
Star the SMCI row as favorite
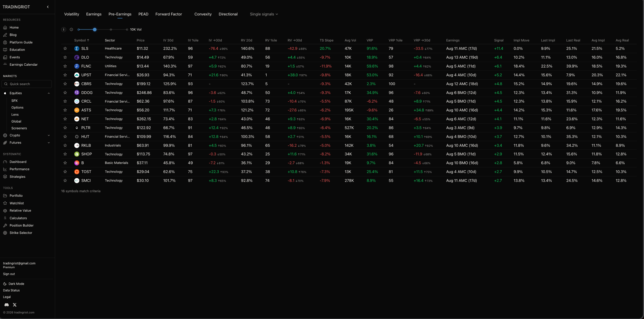[x=65, y=181]
